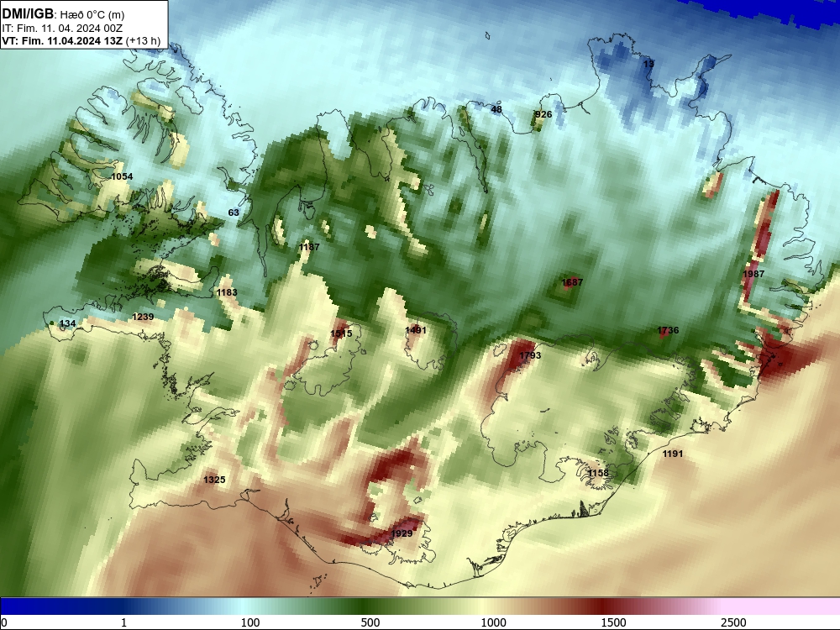The width and height of the screenshot is (840, 630).
Task: Click the 500 label on the color scale
Action: tap(370, 622)
